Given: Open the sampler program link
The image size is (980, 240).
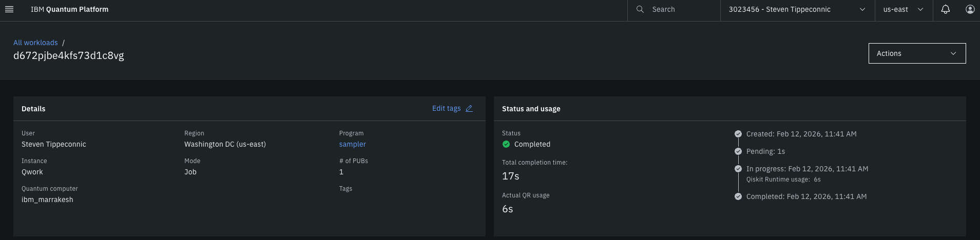Looking at the screenshot, I should [352, 144].
